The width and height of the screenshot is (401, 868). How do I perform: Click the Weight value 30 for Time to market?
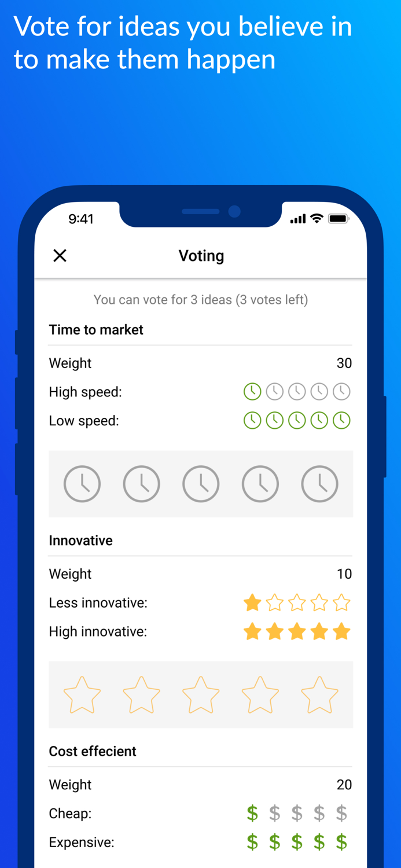pyautogui.click(x=344, y=363)
